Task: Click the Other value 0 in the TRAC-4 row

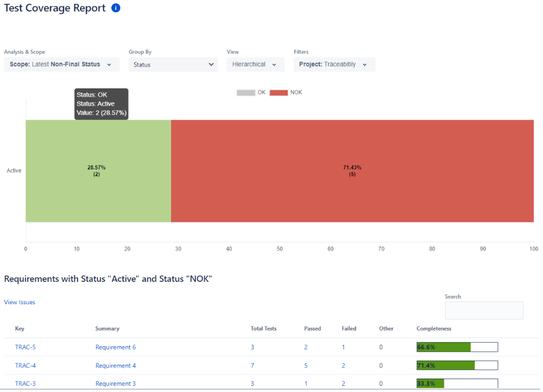Action: click(x=381, y=365)
